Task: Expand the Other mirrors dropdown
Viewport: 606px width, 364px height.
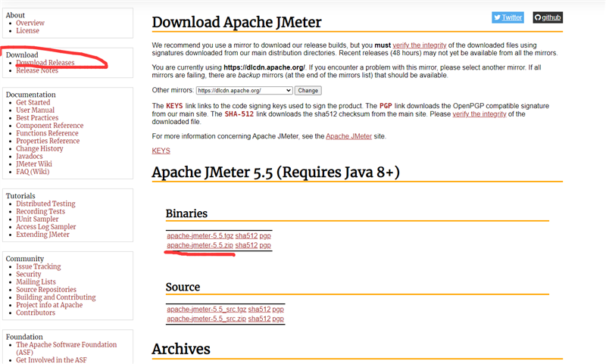Action: tap(244, 90)
